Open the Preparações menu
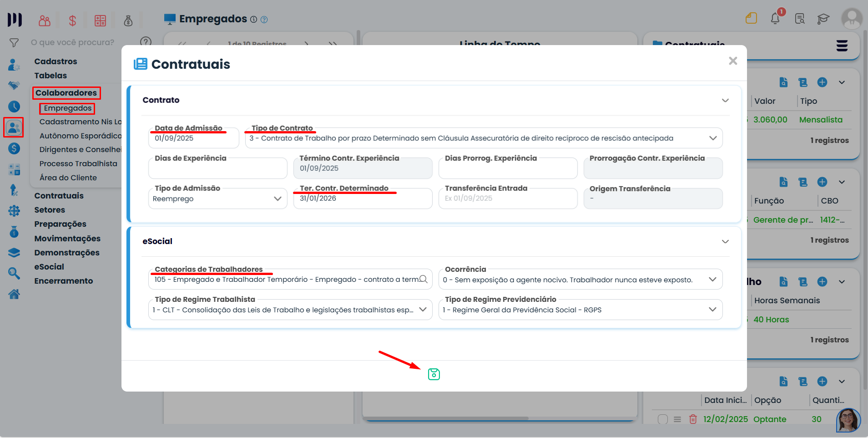This screenshot has width=868, height=438. pyautogui.click(x=60, y=224)
